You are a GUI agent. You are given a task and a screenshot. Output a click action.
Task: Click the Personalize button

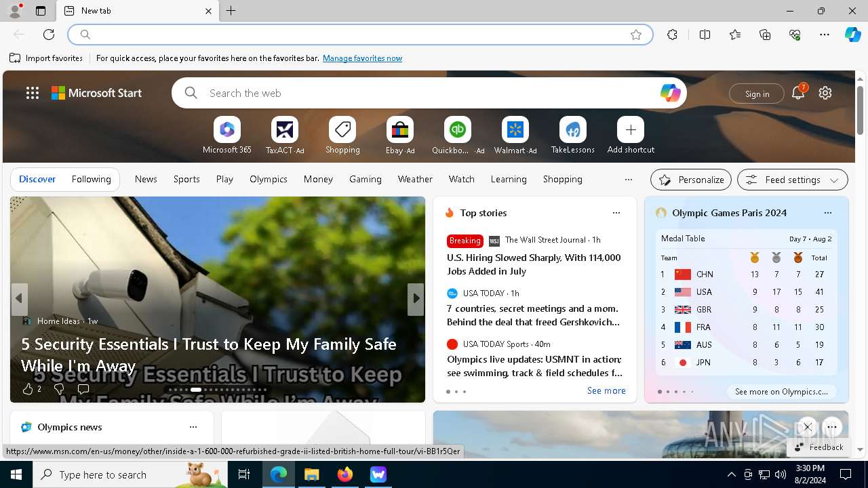pyautogui.click(x=691, y=180)
